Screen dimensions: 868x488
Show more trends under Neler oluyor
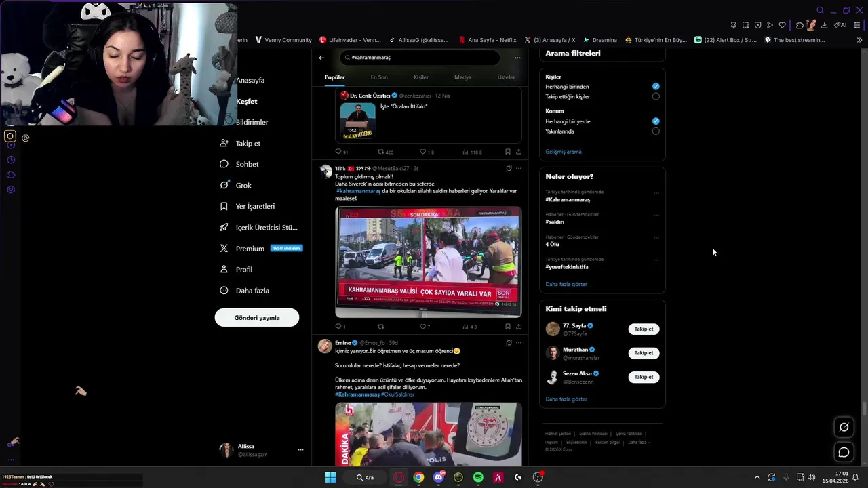566,284
